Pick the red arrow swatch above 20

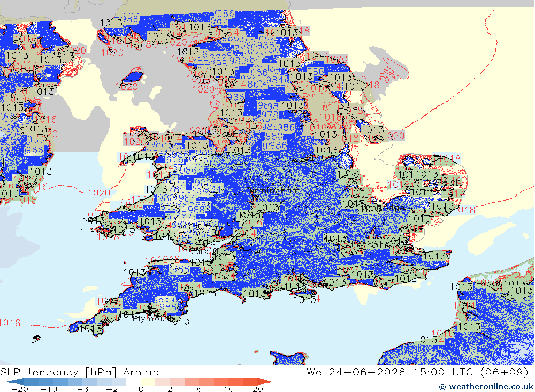click(263, 381)
